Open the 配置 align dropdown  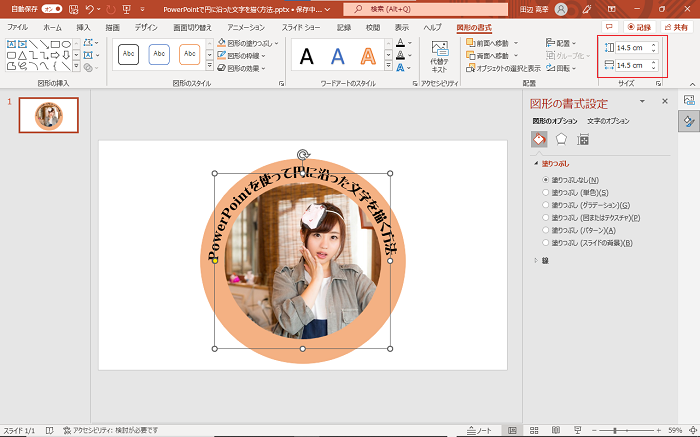coord(561,43)
